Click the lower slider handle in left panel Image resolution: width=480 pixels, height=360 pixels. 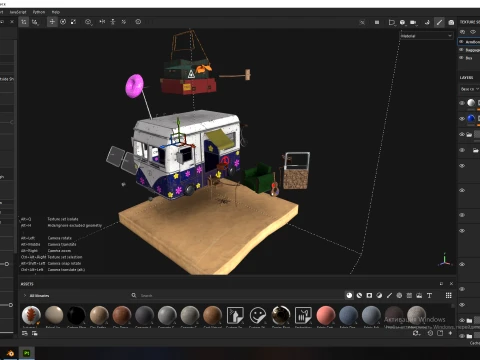(11, 305)
